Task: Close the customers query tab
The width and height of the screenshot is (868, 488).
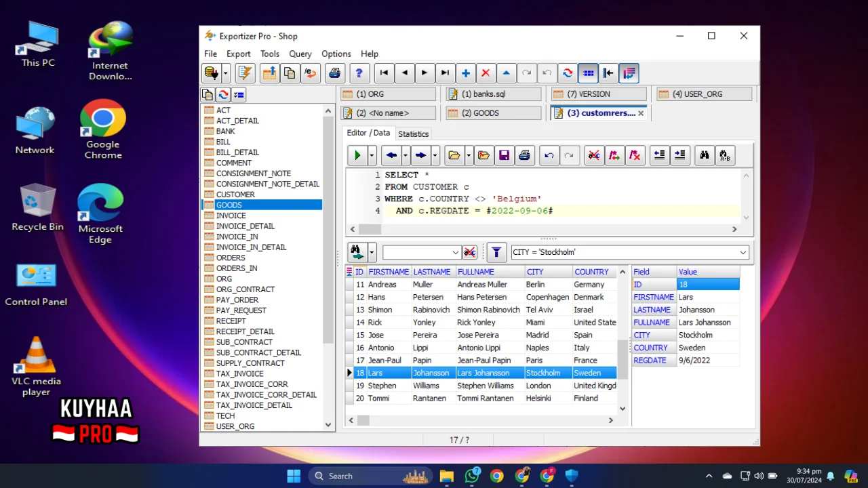Action: [x=641, y=113]
